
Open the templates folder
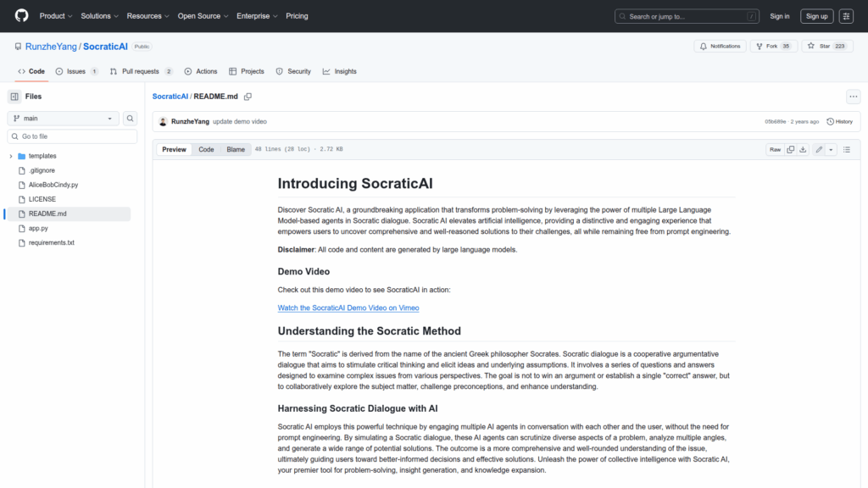pos(42,156)
